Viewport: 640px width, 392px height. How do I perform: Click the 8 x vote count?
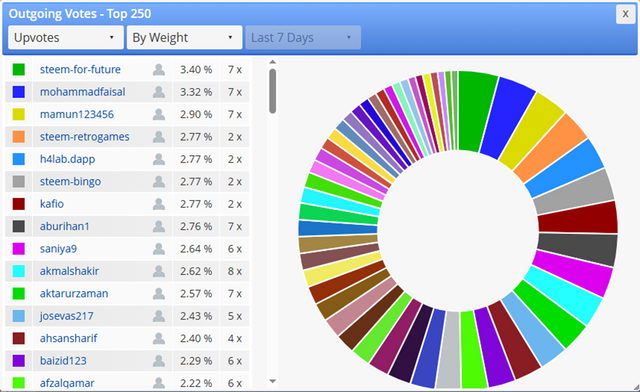(x=235, y=271)
